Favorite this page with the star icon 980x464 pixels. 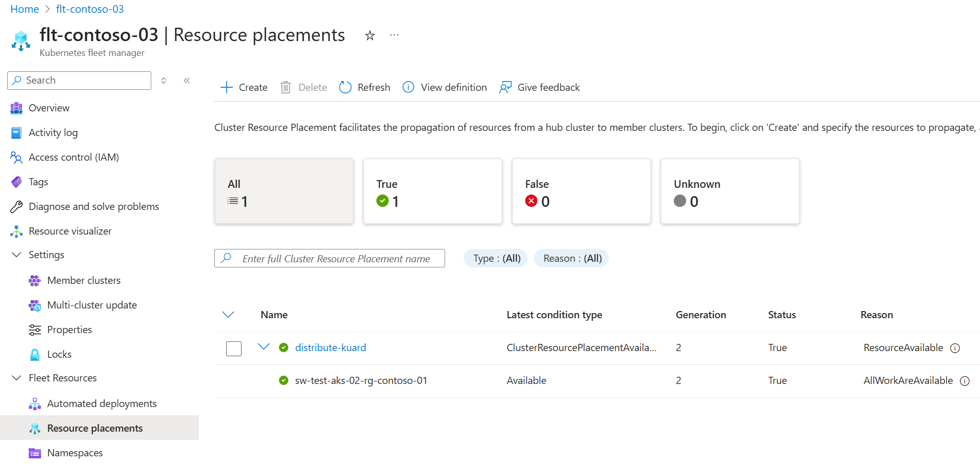pos(370,35)
